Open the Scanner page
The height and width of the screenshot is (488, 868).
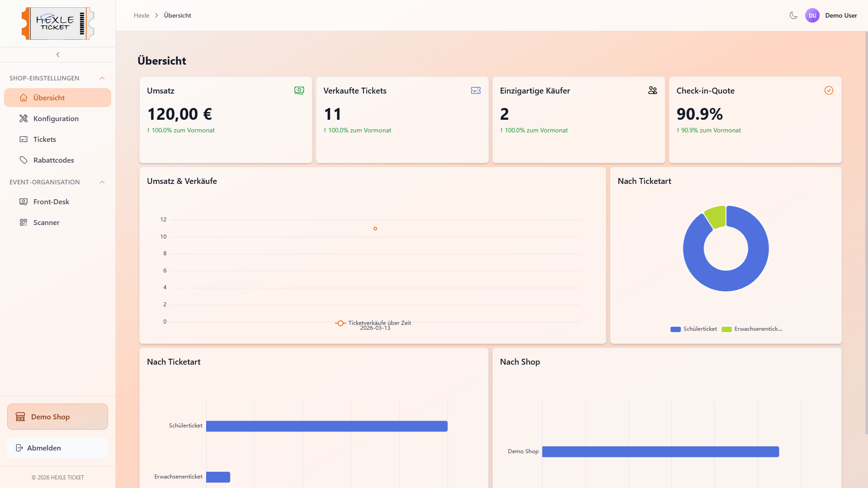coord(46,222)
